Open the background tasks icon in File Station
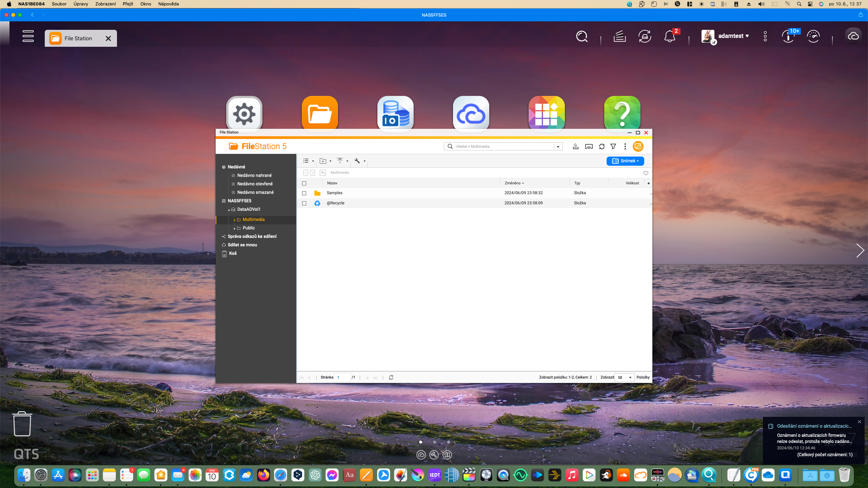The height and width of the screenshot is (488, 868). [x=575, y=146]
